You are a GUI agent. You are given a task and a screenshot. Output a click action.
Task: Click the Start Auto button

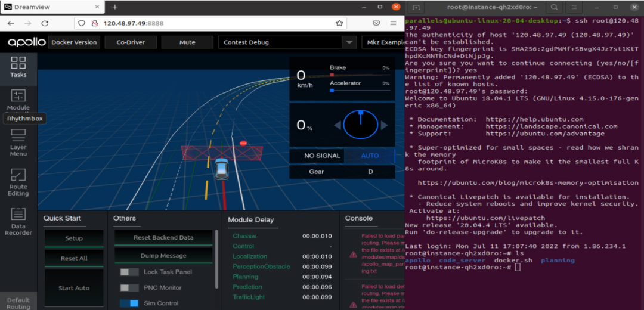[74, 288]
